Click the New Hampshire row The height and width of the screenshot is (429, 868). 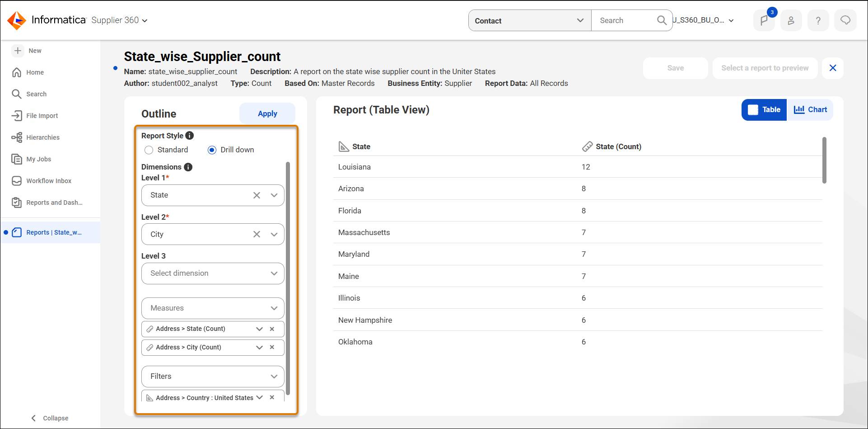[578, 320]
